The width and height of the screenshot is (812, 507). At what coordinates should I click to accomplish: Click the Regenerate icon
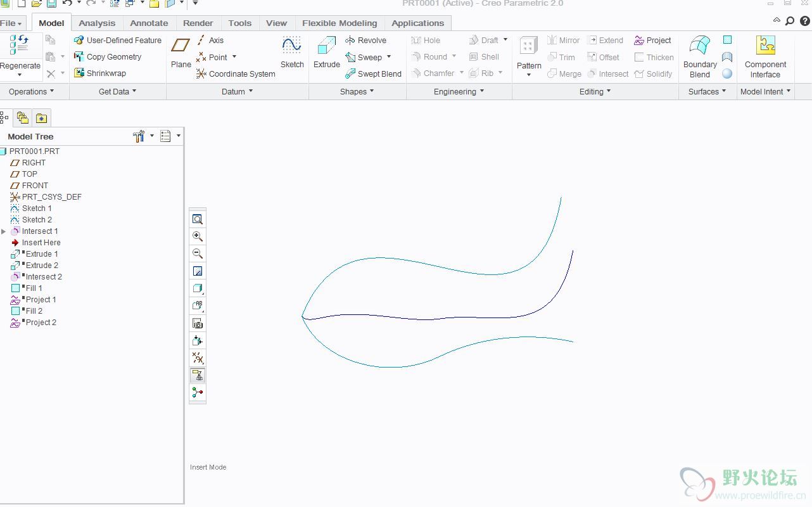pyautogui.click(x=20, y=46)
